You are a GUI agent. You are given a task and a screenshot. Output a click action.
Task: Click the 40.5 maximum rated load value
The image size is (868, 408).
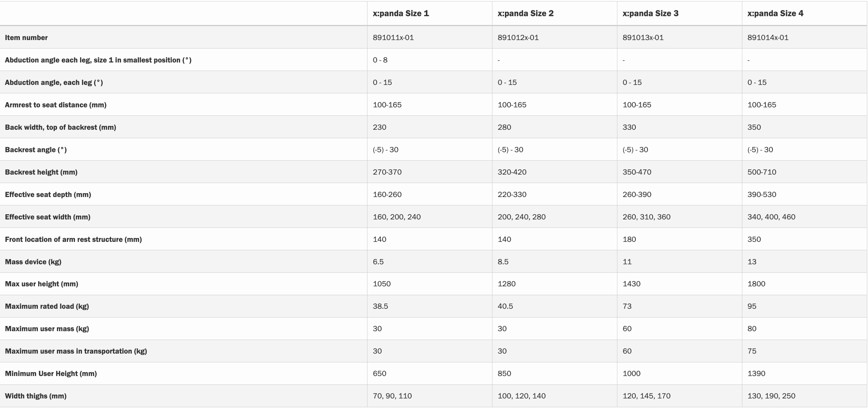[505, 306]
